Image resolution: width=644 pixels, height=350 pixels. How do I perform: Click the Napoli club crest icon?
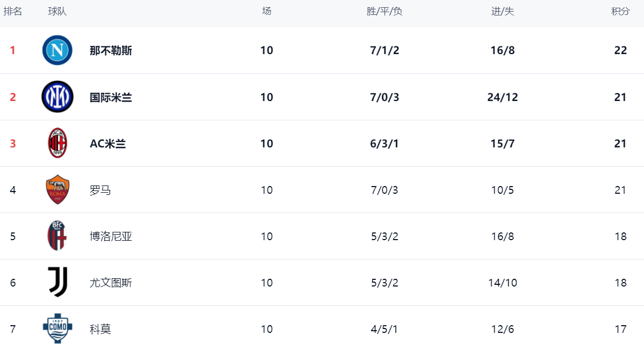[57, 50]
